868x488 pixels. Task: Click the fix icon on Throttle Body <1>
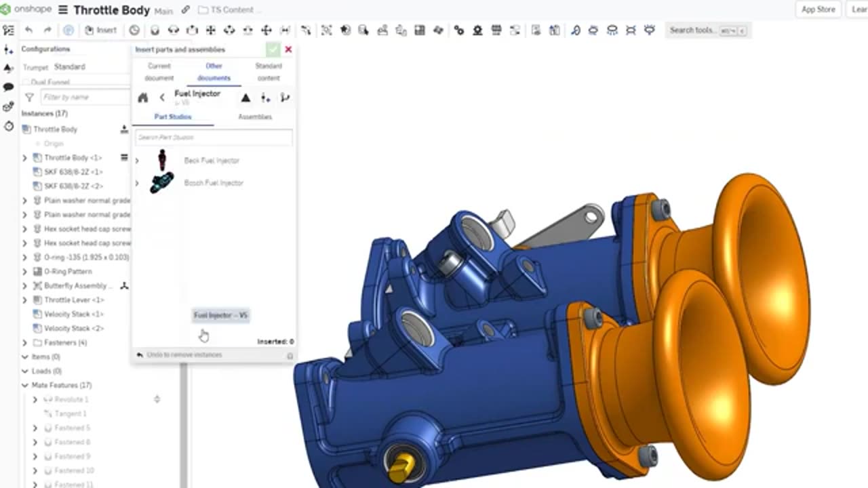[x=124, y=158]
